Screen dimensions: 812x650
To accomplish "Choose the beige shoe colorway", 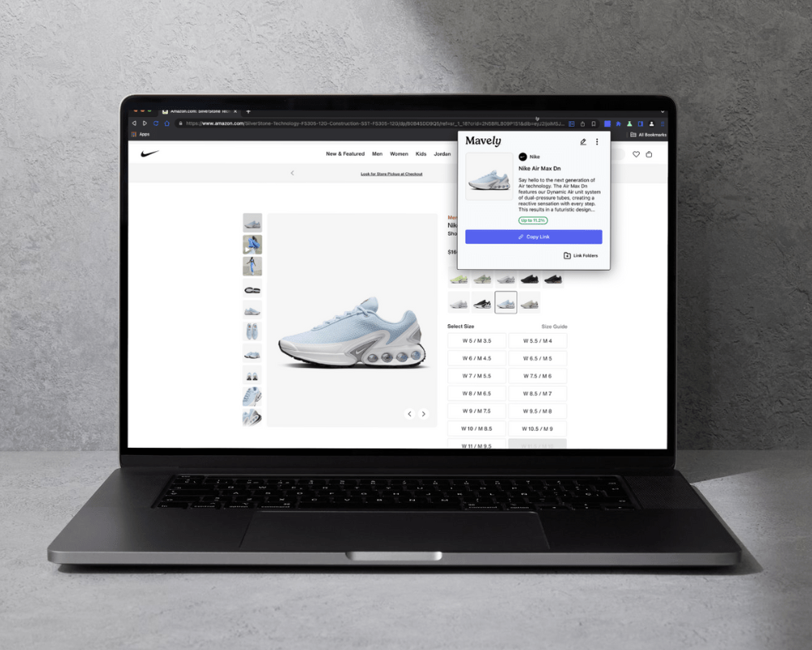I will [529, 303].
